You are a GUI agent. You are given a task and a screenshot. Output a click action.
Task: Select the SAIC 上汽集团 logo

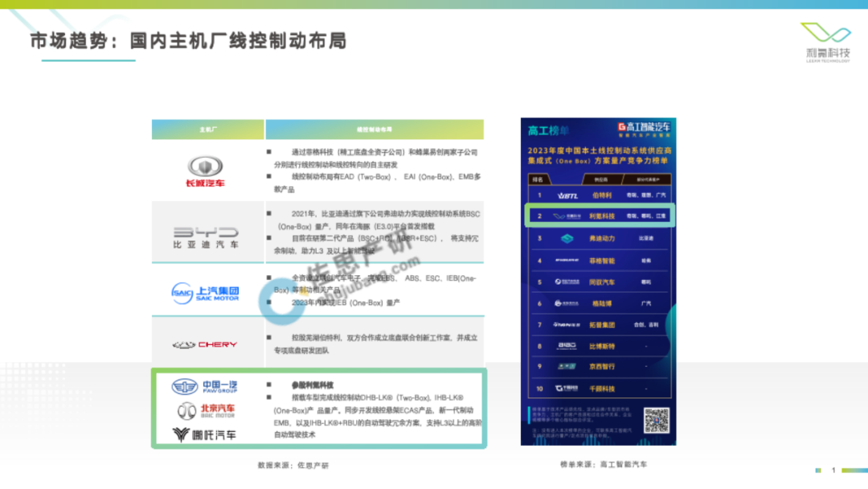coord(206,293)
